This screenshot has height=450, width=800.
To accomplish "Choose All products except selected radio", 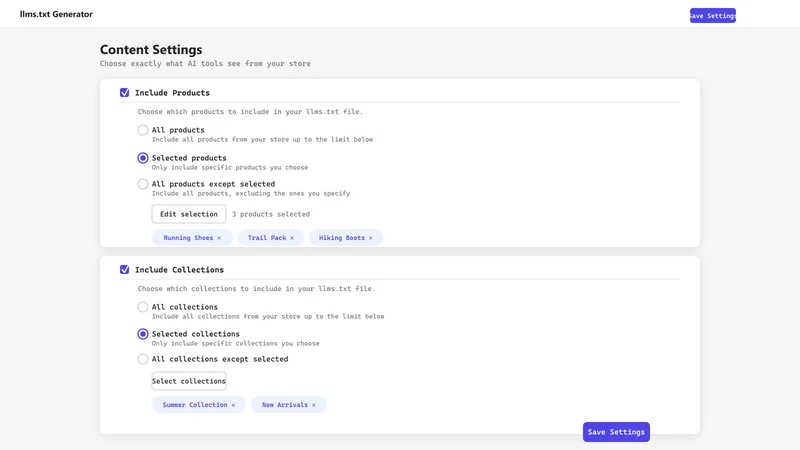I will tap(143, 184).
